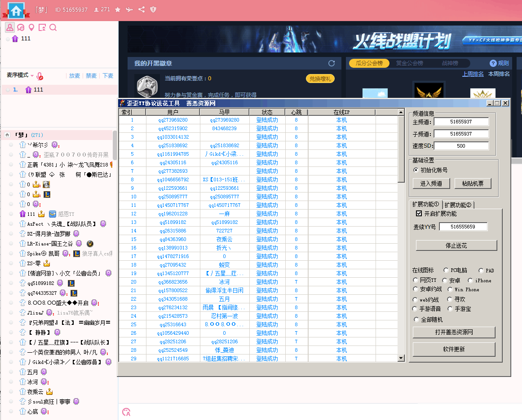Open the search icon in the sidebar toolbar
Screen dimensions: 522x420
click(x=53, y=27)
